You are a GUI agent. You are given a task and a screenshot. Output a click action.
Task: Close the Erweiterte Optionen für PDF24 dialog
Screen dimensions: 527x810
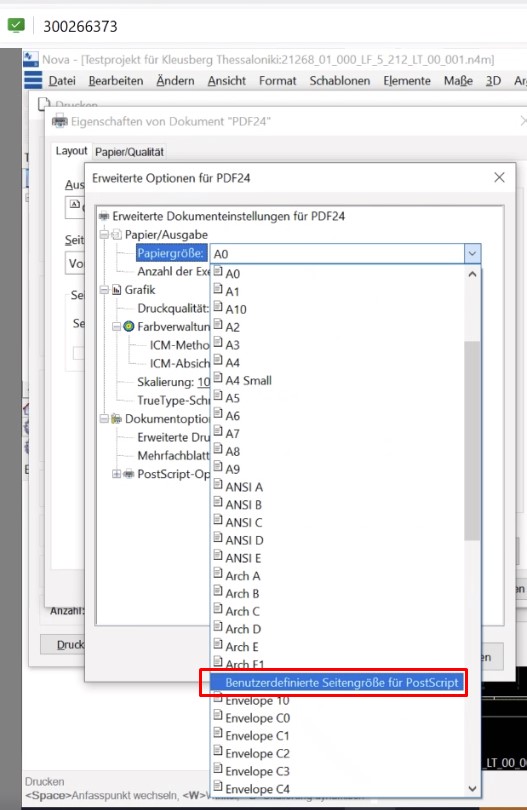(499, 178)
